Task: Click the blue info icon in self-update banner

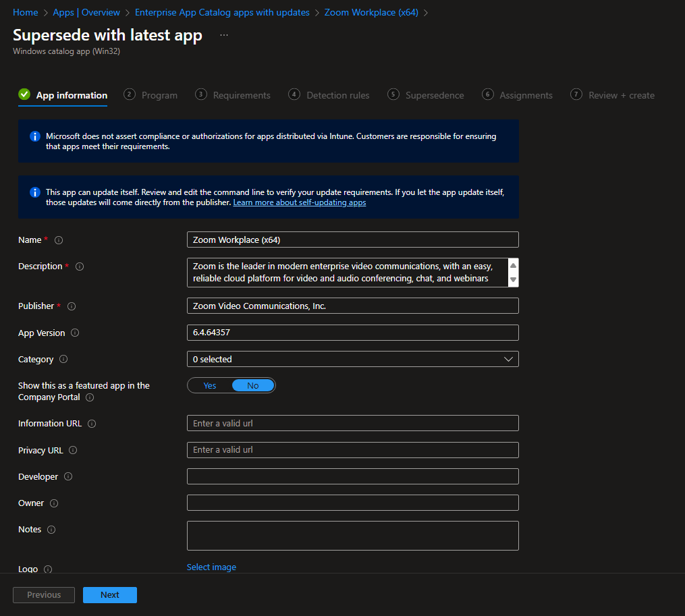Action: tap(35, 192)
